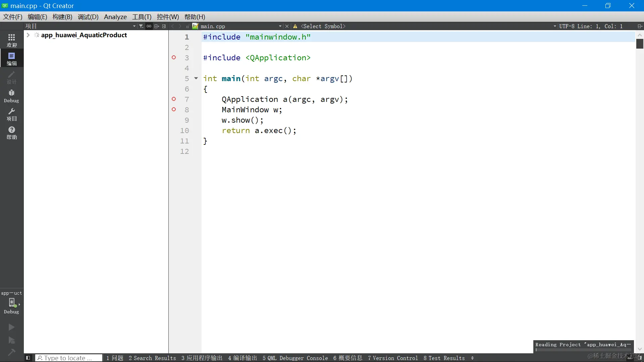The image size is (644, 362).
Task: Toggle breakpoint on line 3
Action: [x=174, y=58]
